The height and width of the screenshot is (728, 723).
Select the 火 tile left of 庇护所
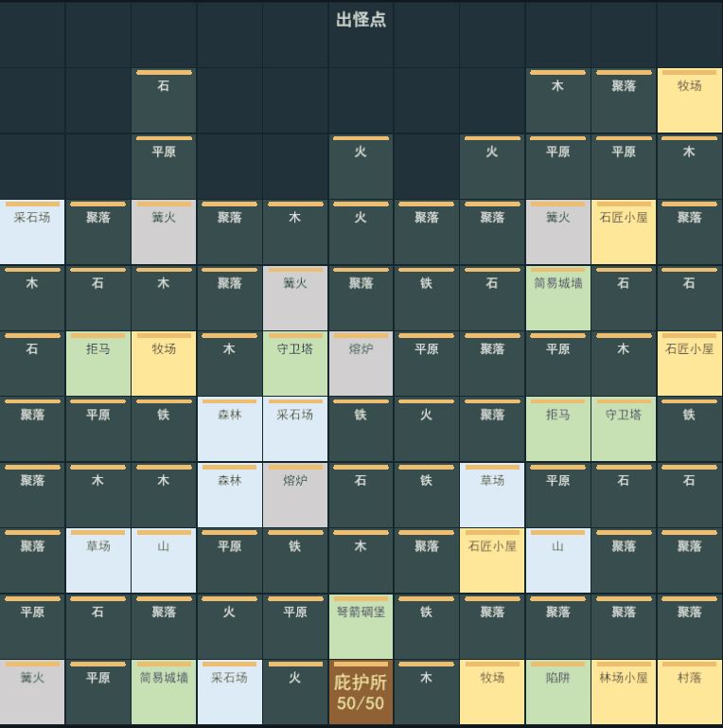point(294,692)
